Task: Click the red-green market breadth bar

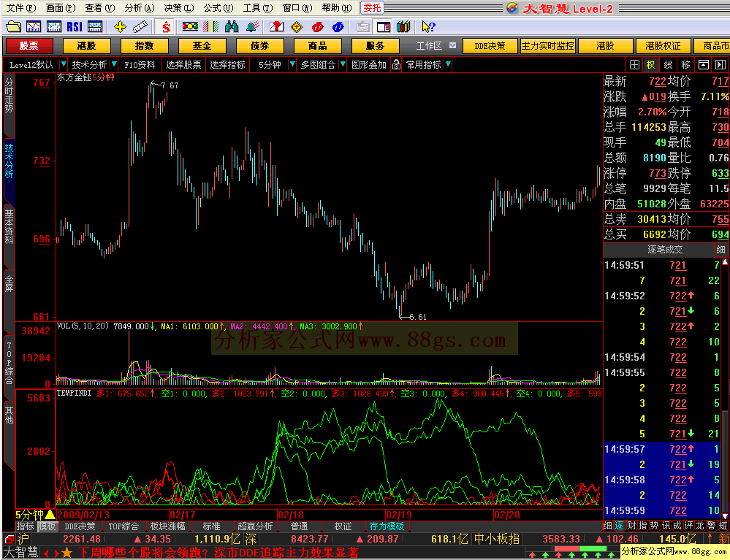Action: pyautogui.click(x=579, y=549)
